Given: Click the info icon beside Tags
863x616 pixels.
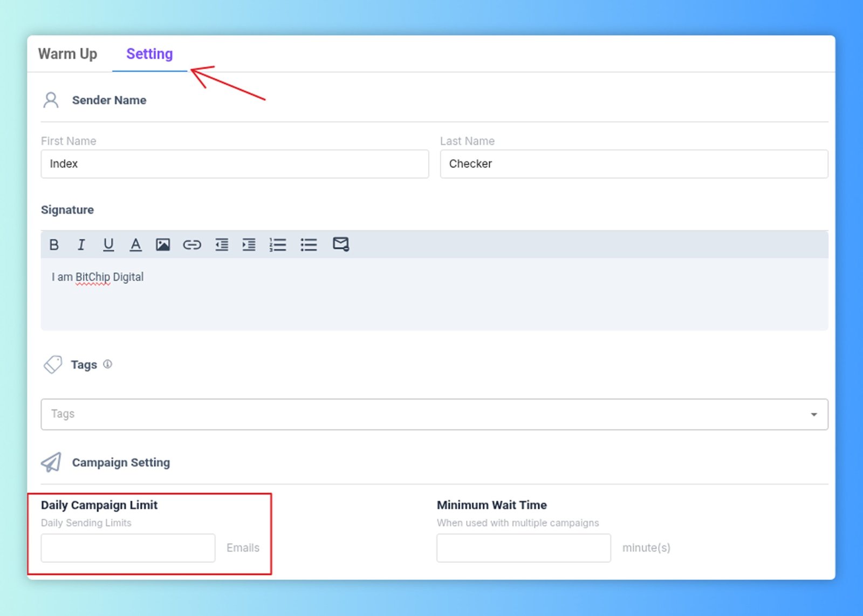Looking at the screenshot, I should point(108,364).
